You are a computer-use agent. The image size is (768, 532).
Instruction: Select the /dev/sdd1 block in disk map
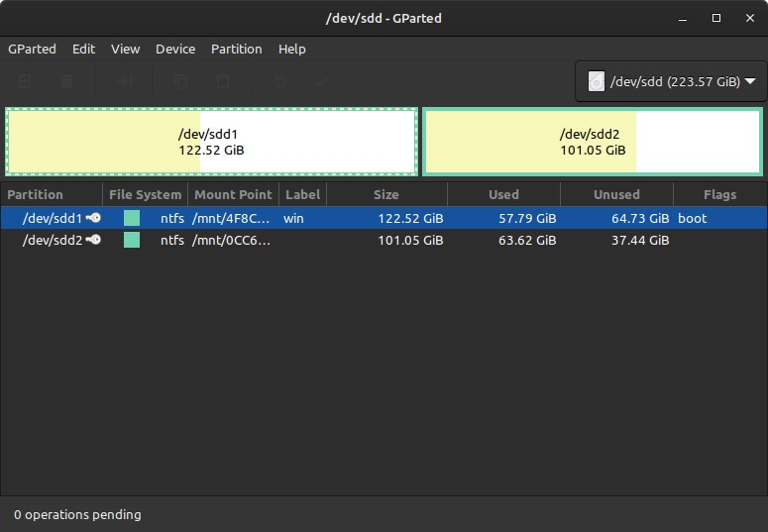click(212, 142)
